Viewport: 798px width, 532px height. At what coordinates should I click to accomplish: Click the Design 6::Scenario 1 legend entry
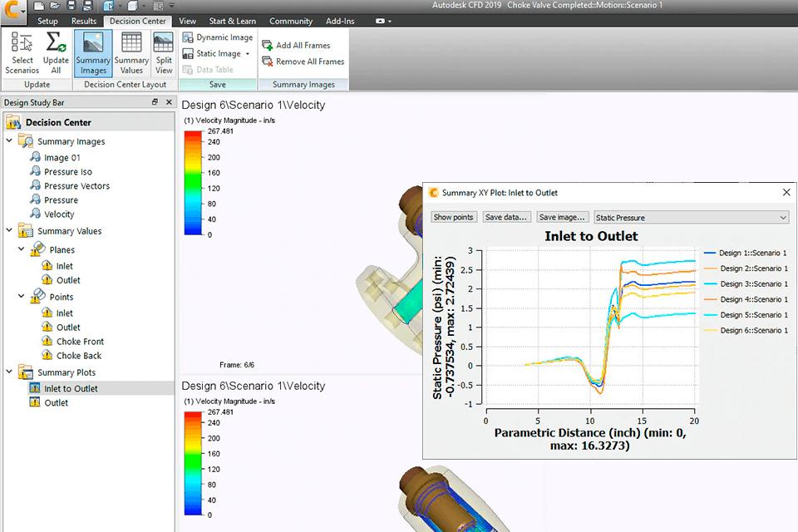[x=746, y=330]
